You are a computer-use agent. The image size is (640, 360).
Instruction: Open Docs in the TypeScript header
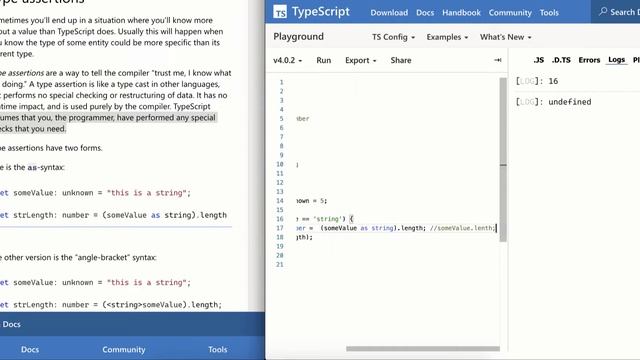point(425,13)
